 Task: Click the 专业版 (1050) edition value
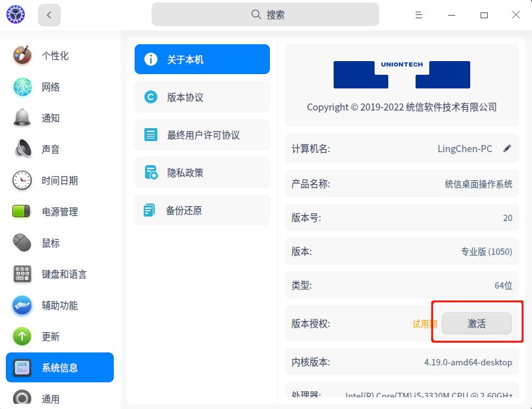[x=486, y=252]
